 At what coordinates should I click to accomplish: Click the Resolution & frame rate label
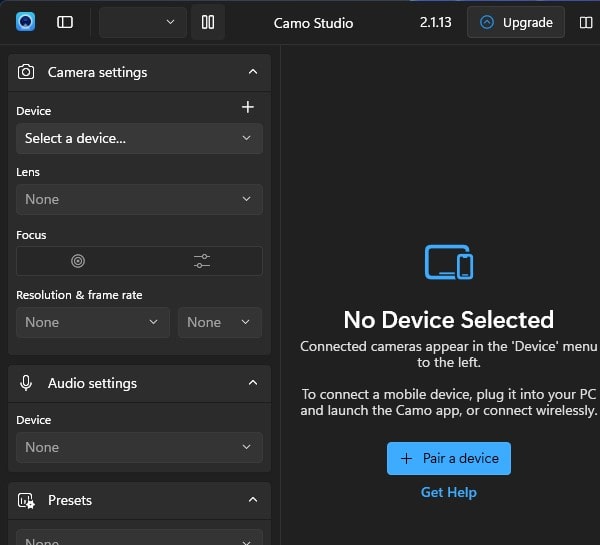79,295
